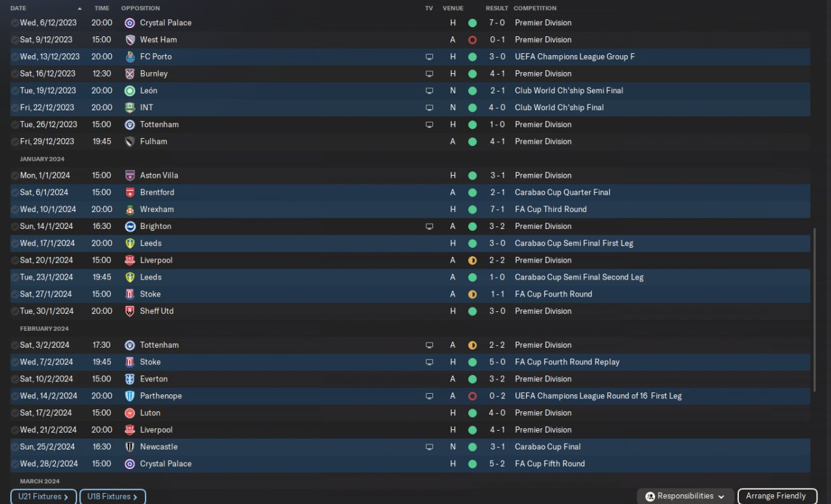The height and width of the screenshot is (504, 831).
Task: Click the TV icon on Parthenope fixture
Action: pos(429,396)
